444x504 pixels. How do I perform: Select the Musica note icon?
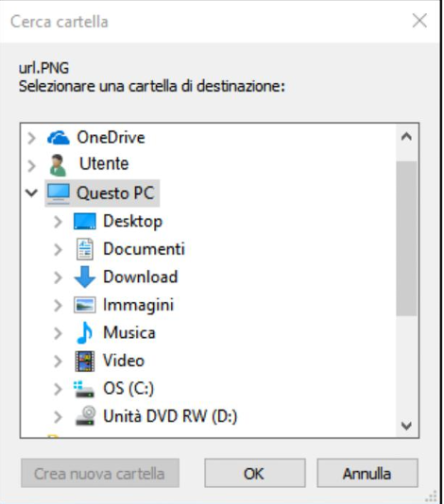pos(85,332)
